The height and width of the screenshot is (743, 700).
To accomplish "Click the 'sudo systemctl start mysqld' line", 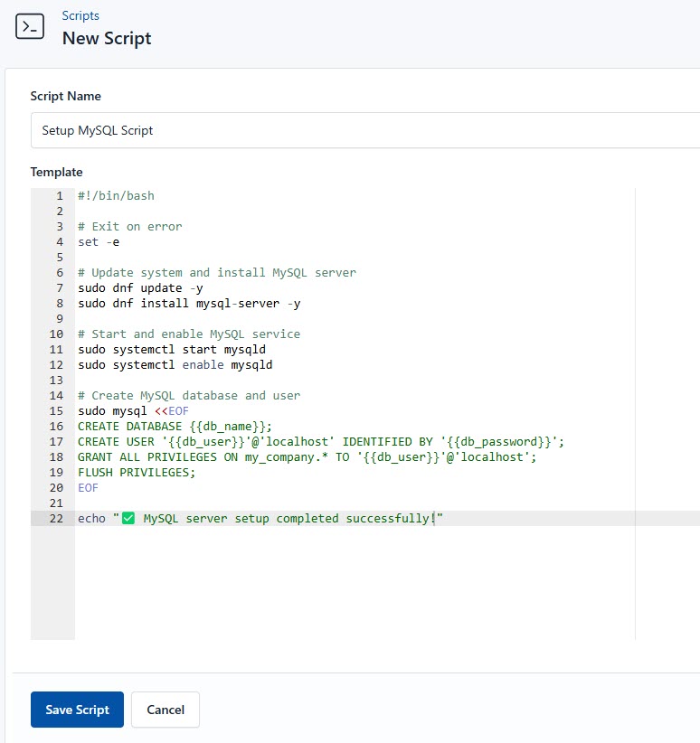I will click(172, 349).
